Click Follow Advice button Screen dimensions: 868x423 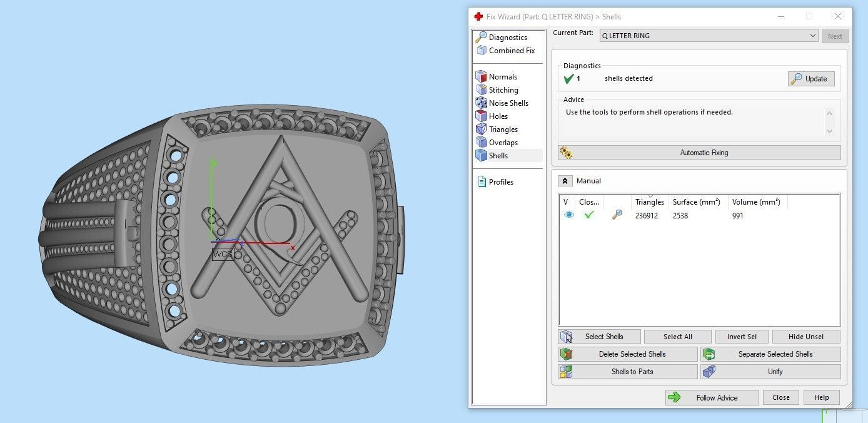(712, 397)
